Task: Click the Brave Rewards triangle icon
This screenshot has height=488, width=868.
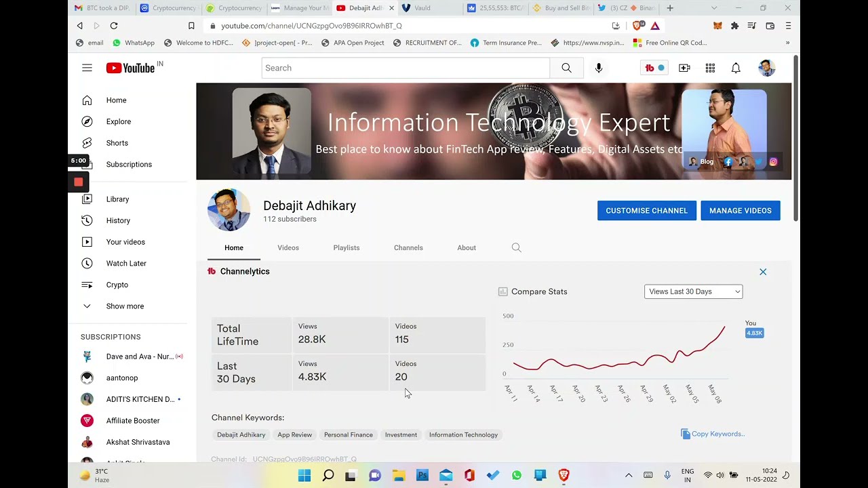Action: 655,26
